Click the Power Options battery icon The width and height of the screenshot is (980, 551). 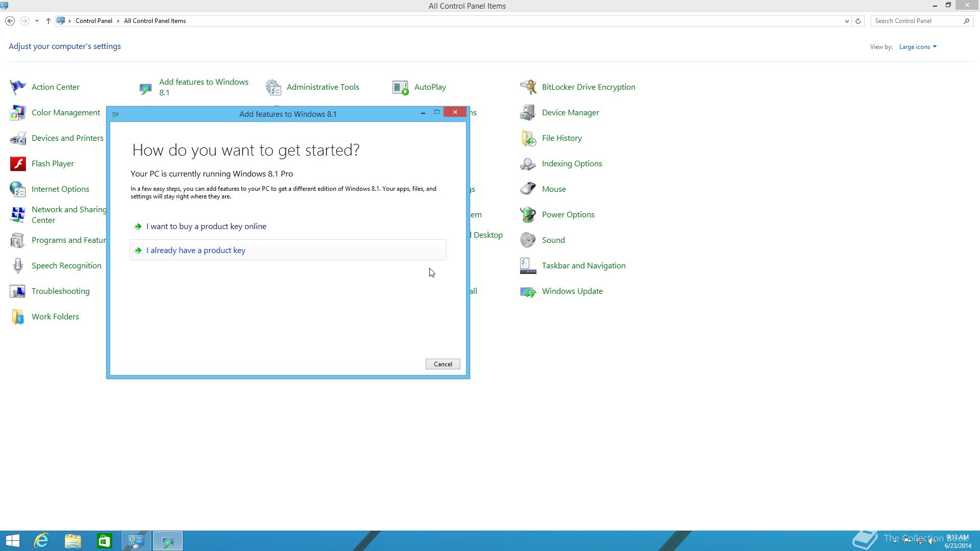tap(528, 215)
